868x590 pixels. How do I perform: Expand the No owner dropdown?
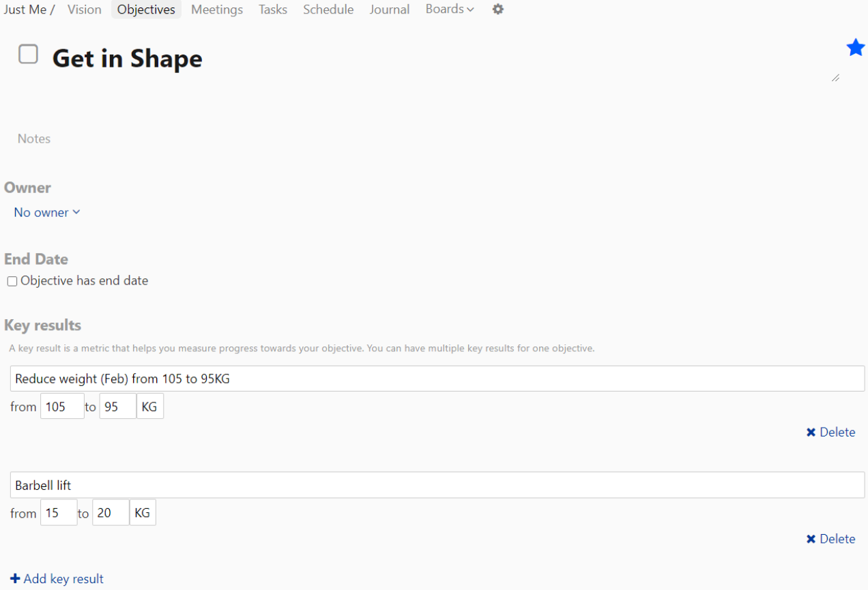coord(47,212)
